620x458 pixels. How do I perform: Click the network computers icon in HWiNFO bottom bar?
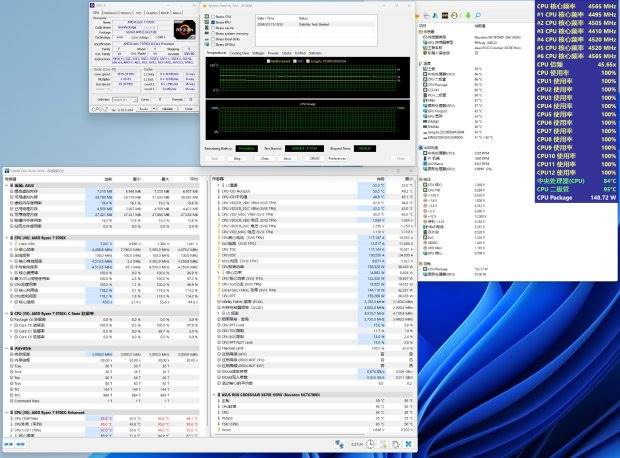click(x=339, y=444)
